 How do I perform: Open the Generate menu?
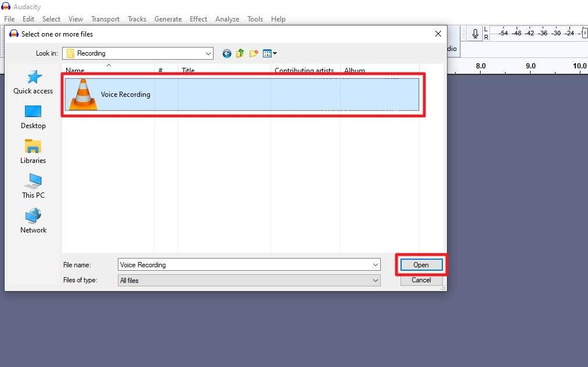(x=168, y=19)
